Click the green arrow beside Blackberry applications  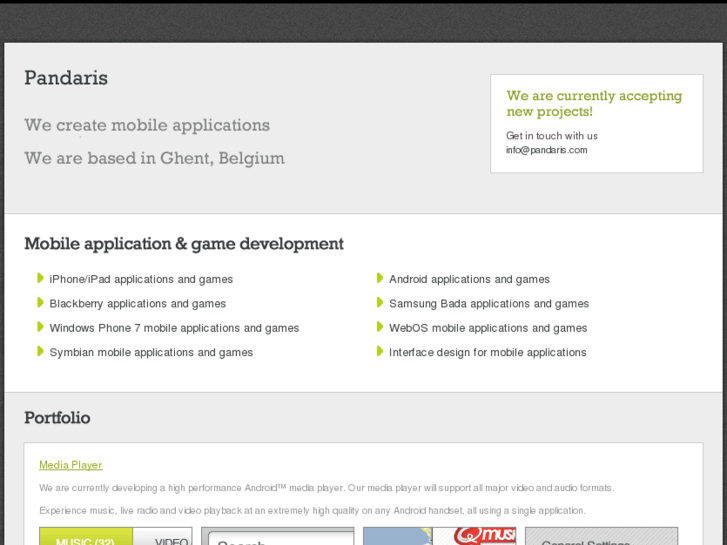click(40, 303)
